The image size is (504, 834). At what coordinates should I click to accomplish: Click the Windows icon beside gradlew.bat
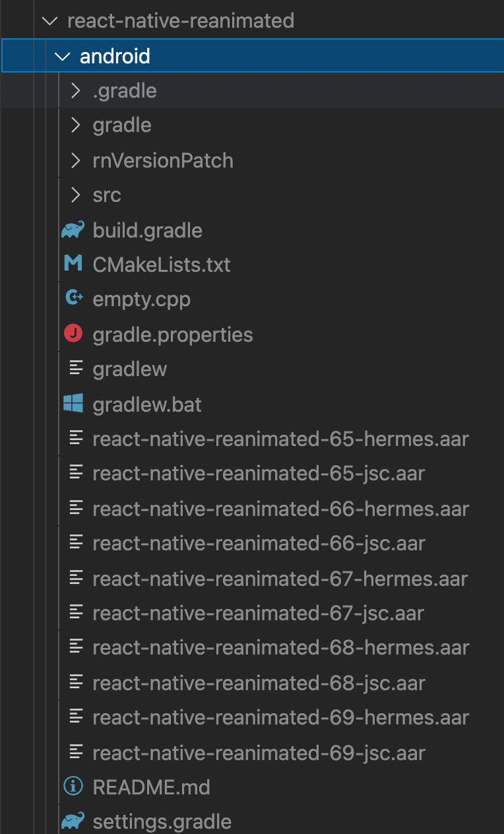(75, 404)
